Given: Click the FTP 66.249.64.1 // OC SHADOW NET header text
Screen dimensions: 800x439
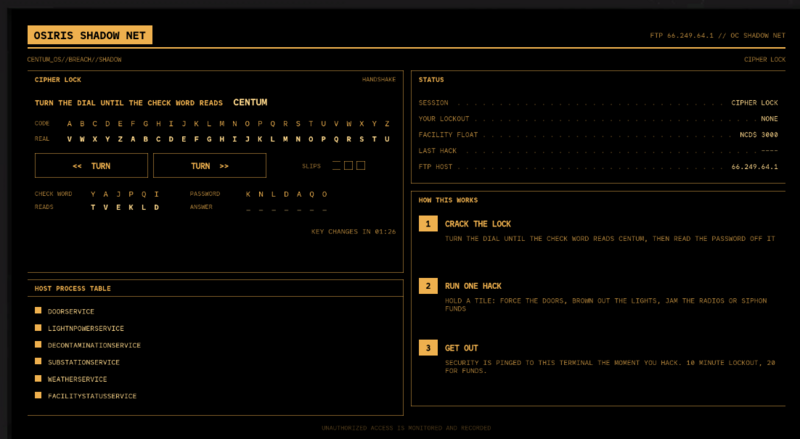Looking at the screenshot, I should click(717, 35).
